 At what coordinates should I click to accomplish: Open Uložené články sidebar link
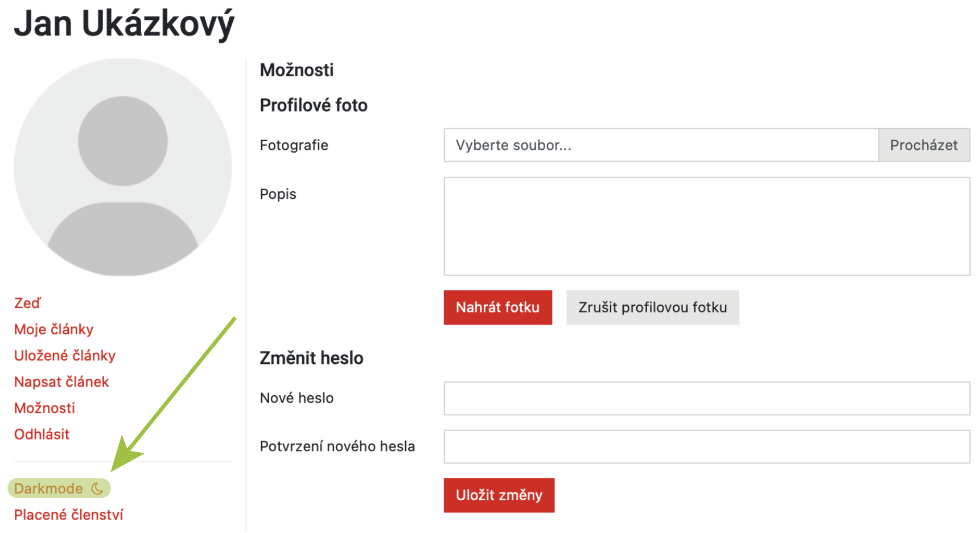[x=65, y=355]
